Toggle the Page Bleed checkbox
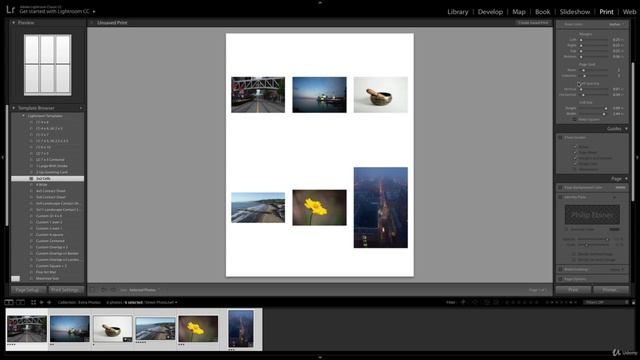The height and width of the screenshot is (360, 640). 575,152
